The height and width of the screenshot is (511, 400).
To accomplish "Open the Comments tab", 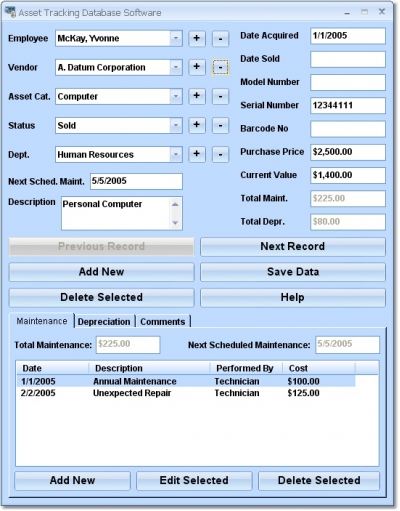I will click(163, 322).
